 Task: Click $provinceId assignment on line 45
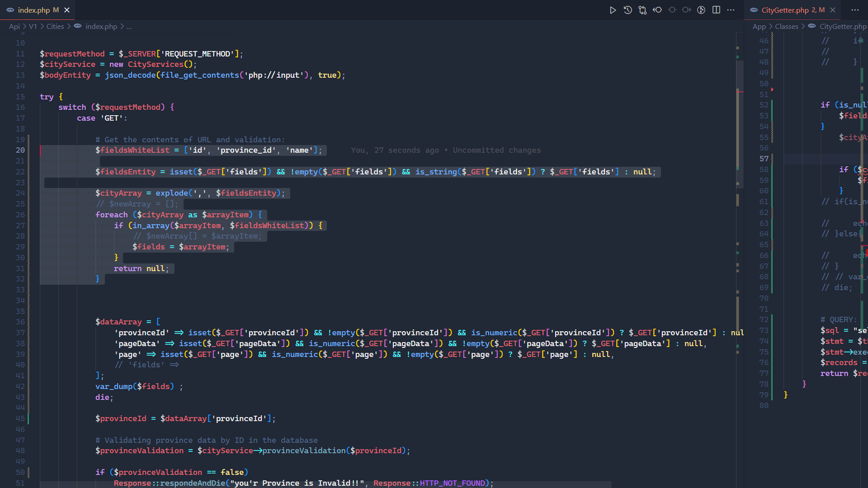121,419
